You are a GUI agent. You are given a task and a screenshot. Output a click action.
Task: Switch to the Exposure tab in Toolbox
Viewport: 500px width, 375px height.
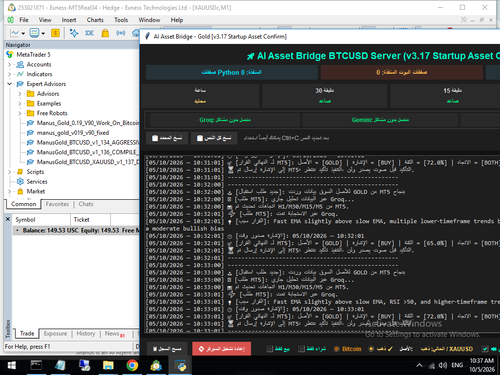55,334
